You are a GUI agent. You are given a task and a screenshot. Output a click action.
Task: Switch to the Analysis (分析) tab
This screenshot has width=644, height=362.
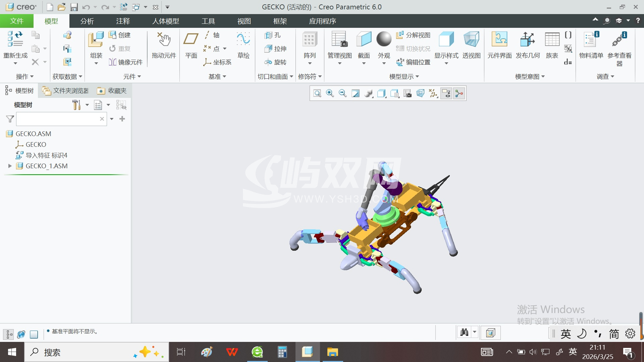click(x=87, y=21)
